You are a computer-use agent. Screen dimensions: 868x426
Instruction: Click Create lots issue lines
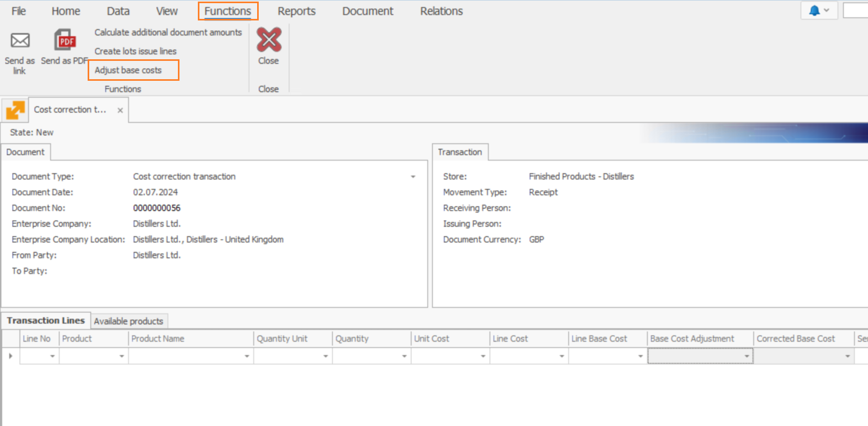[135, 51]
